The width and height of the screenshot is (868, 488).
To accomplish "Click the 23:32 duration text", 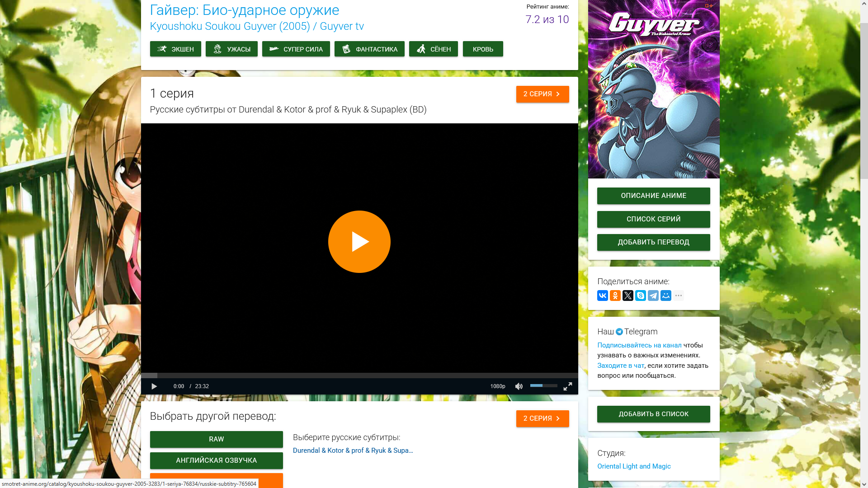I will point(202,386).
